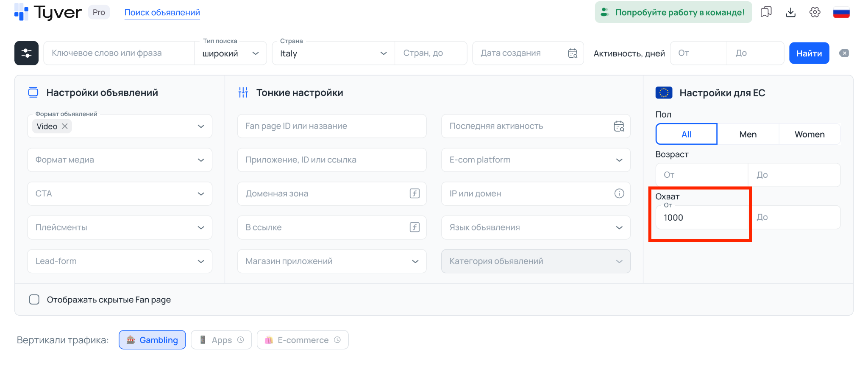Click Попробуйте работу в команде banner
This screenshot has width=868, height=367.
tap(673, 12)
